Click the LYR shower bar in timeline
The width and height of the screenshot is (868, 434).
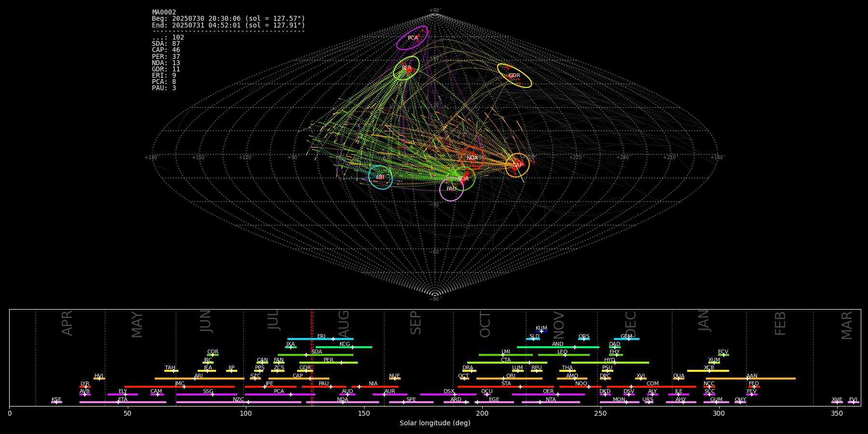coord(85,387)
